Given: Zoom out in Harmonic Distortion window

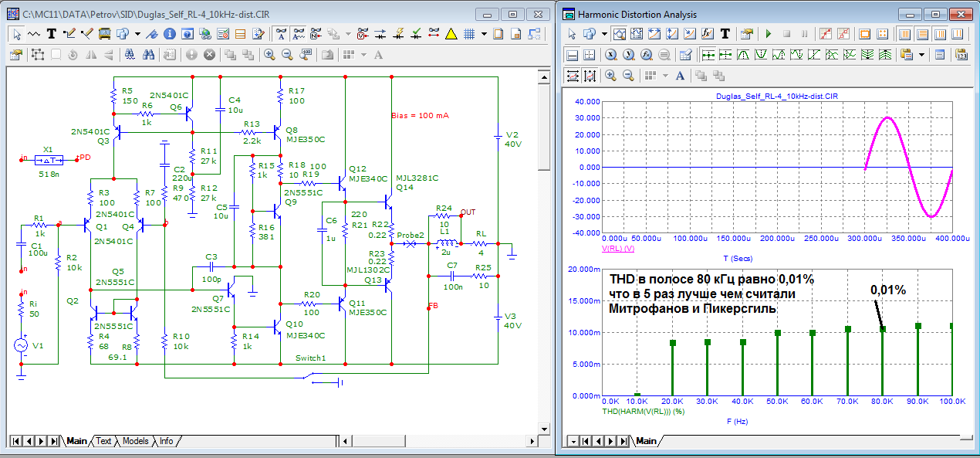Looking at the screenshot, I should click(628, 76).
